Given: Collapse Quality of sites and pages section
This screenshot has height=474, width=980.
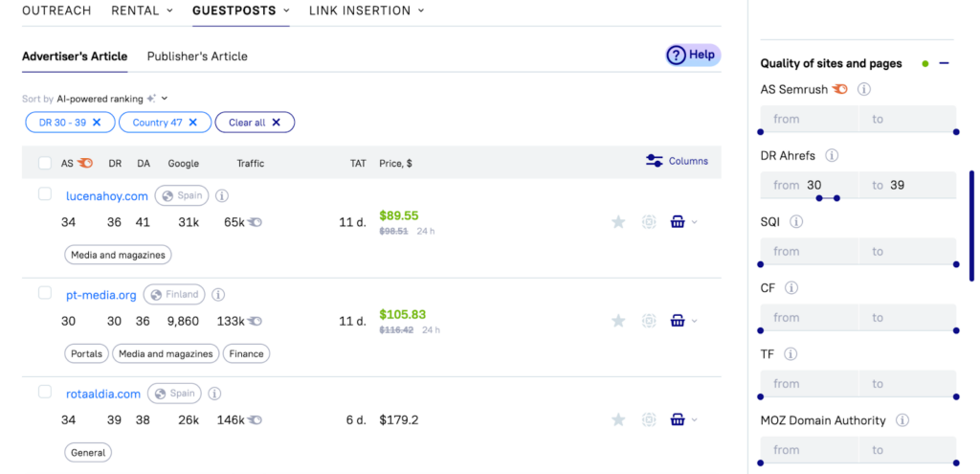Looking at the screenshot, I should (x=944, y=63).
